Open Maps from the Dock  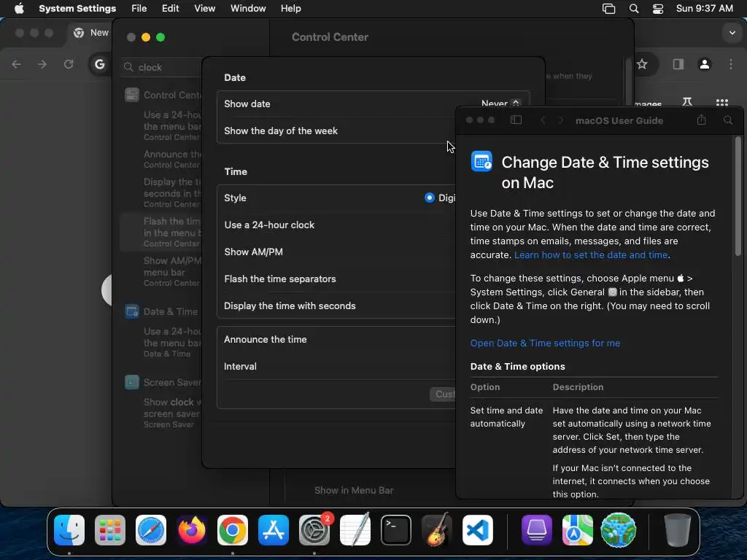coord(578,530)
